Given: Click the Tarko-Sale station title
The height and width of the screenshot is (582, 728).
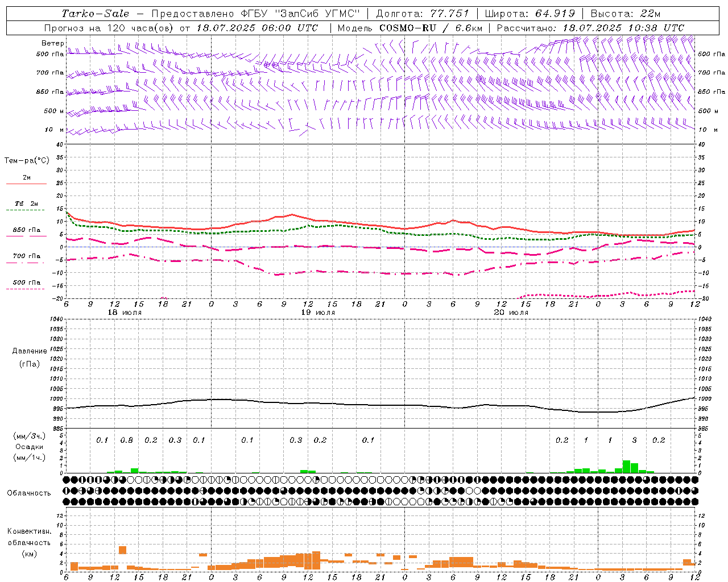Looking at the screenshot, I should (x=95, y=14).
